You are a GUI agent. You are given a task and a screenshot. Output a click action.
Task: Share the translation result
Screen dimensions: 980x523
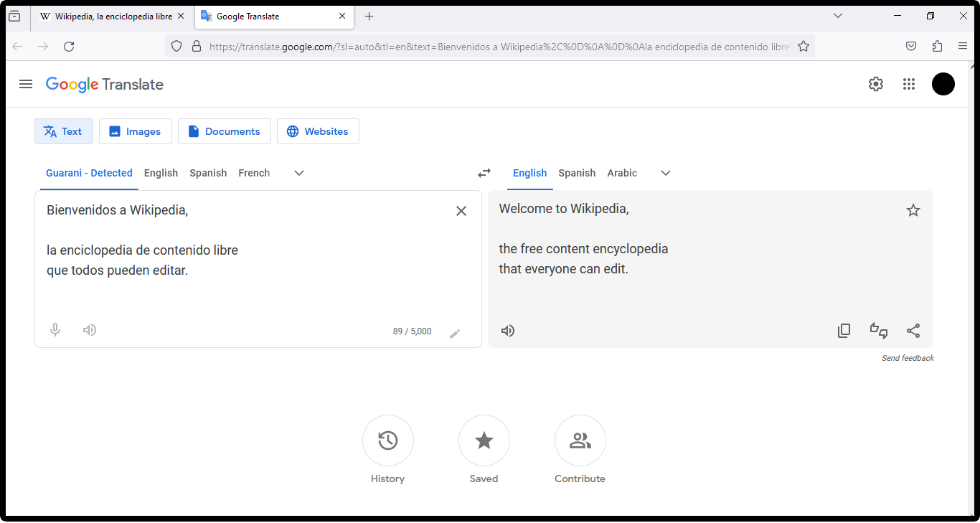coord(913,331)
